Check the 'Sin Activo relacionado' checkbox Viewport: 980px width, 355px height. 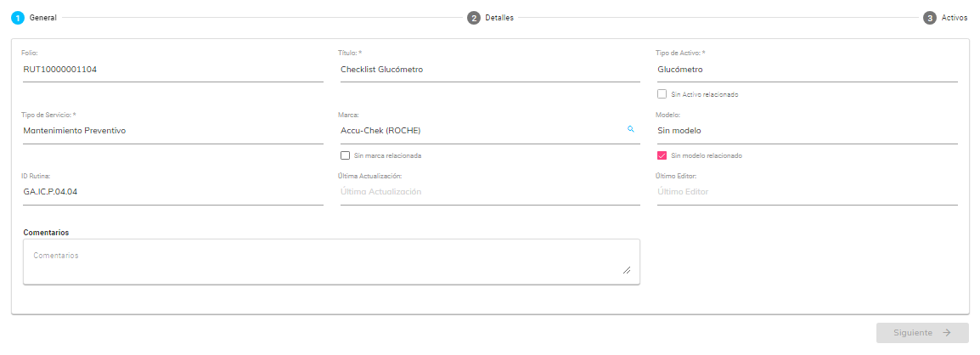(x=662, y=94)
